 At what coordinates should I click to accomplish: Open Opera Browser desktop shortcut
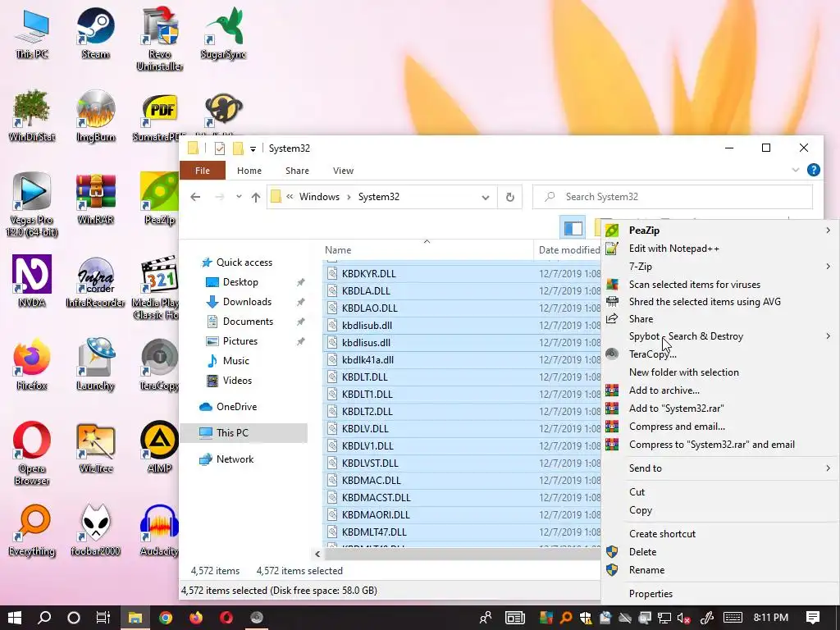tap(32, 453)
